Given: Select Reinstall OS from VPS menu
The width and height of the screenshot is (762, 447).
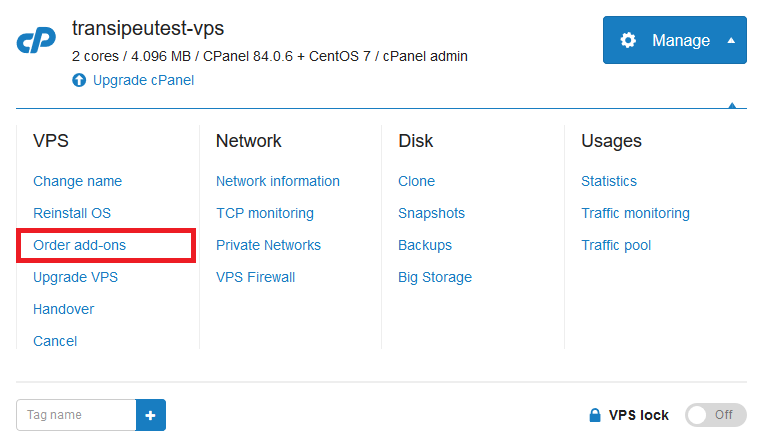Looking at the screenshot, I should tap(72, 213).
